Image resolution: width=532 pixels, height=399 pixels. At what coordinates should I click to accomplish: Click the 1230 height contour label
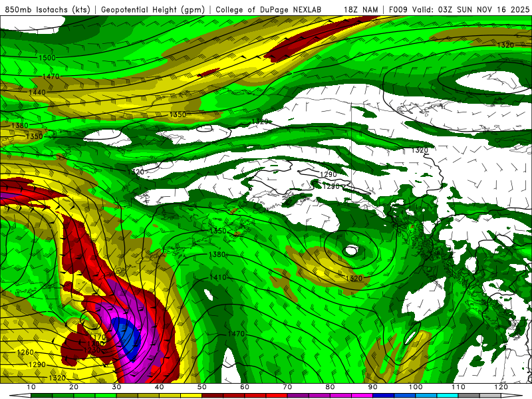coord(92,350)
